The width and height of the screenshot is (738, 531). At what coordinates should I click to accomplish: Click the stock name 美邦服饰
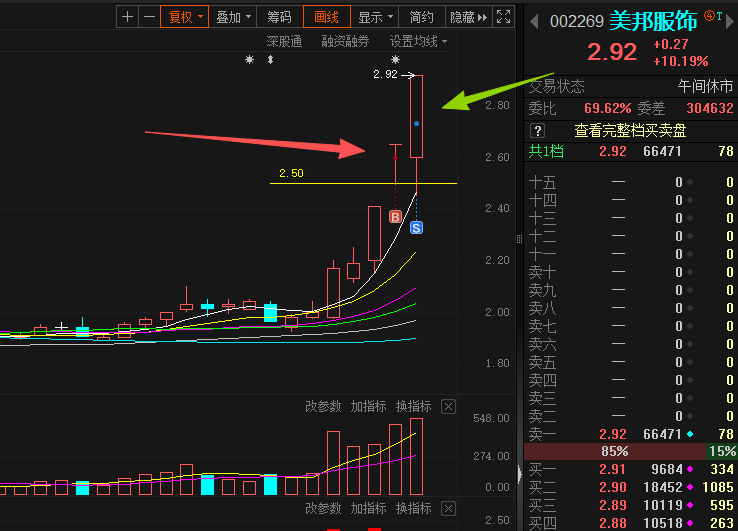click(x=653, y=21)
